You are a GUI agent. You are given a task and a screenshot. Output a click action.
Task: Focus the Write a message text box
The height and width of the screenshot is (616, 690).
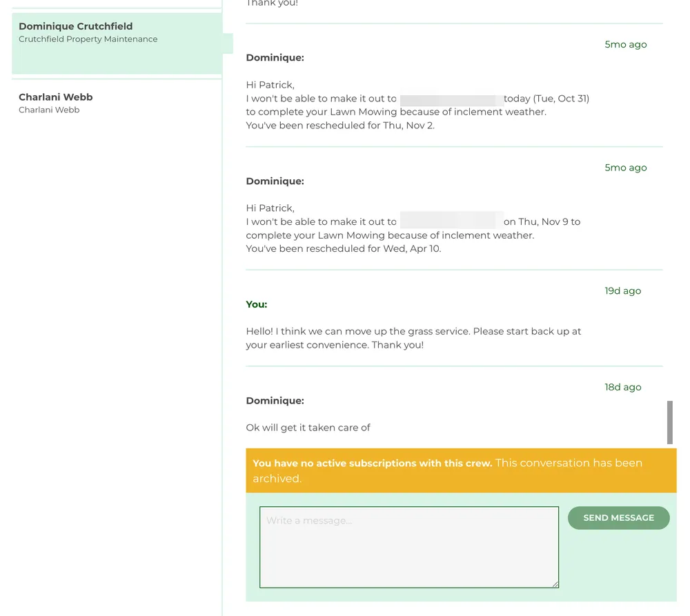tap(408, 547)
